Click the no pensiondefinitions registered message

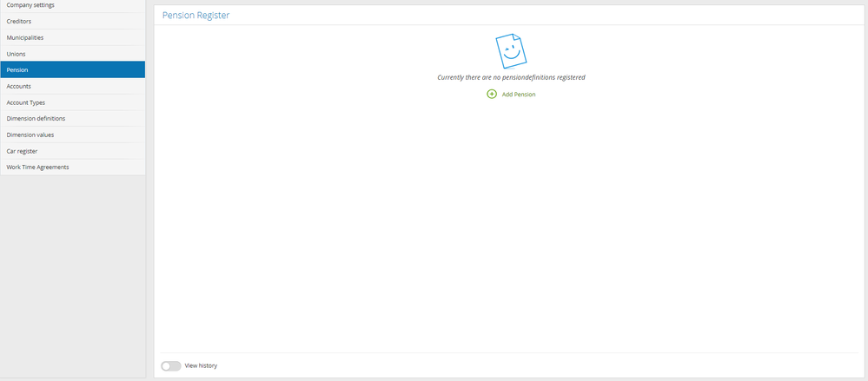[511, 77]
